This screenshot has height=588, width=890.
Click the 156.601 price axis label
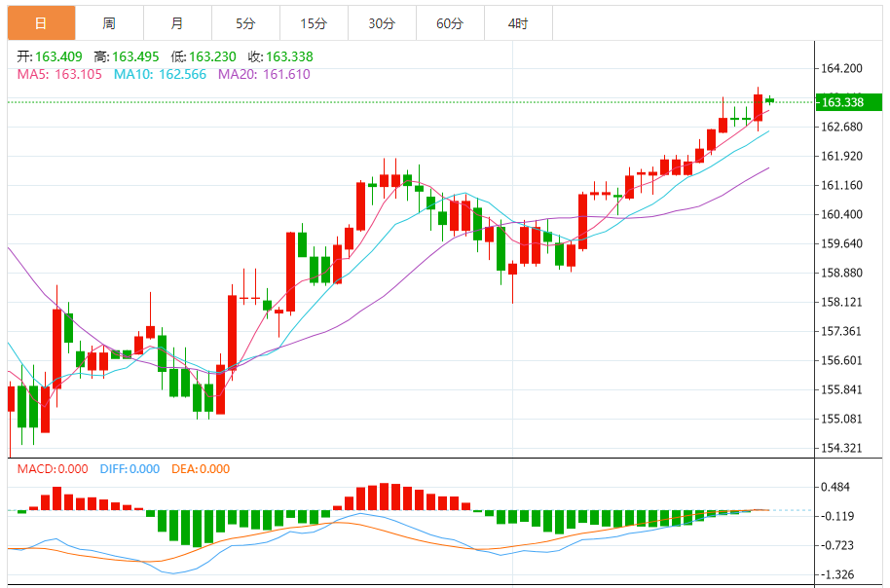tap(842, 360)
